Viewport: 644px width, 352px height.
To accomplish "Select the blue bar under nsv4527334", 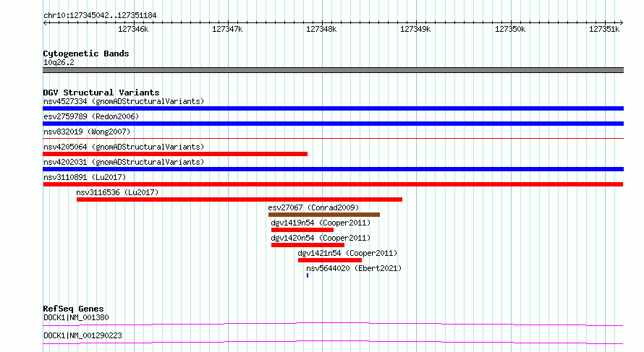I will [333, 108].
